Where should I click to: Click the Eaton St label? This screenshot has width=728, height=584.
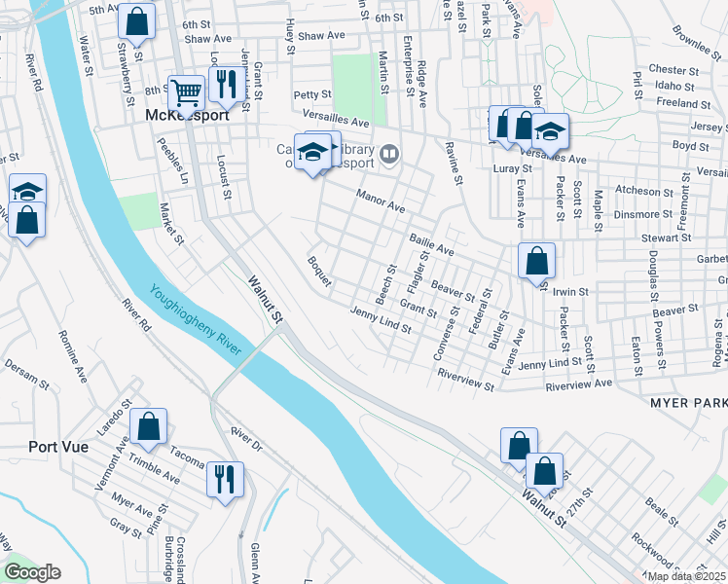pyautogui.click(x=637, y=356)
